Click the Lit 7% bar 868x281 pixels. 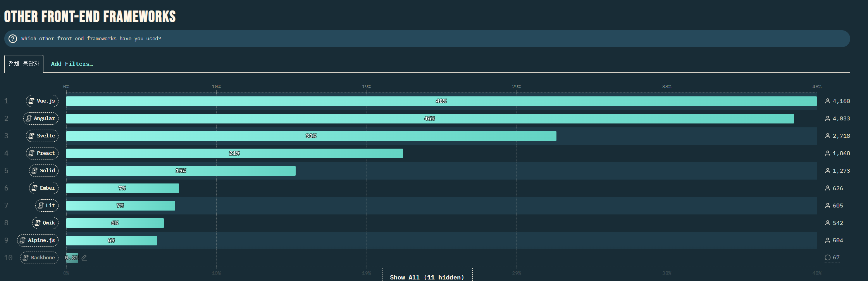click(121, 206)
